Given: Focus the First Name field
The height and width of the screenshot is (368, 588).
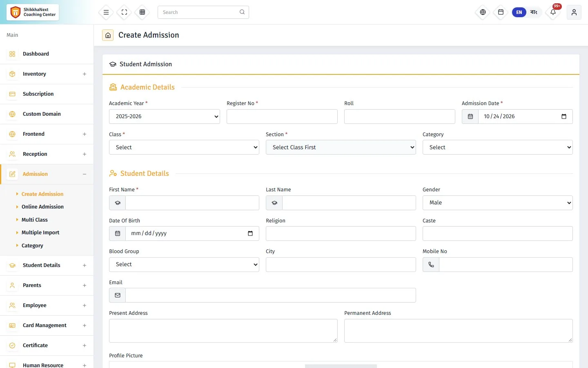Looking at the screenshot, I should pos(192,203).
